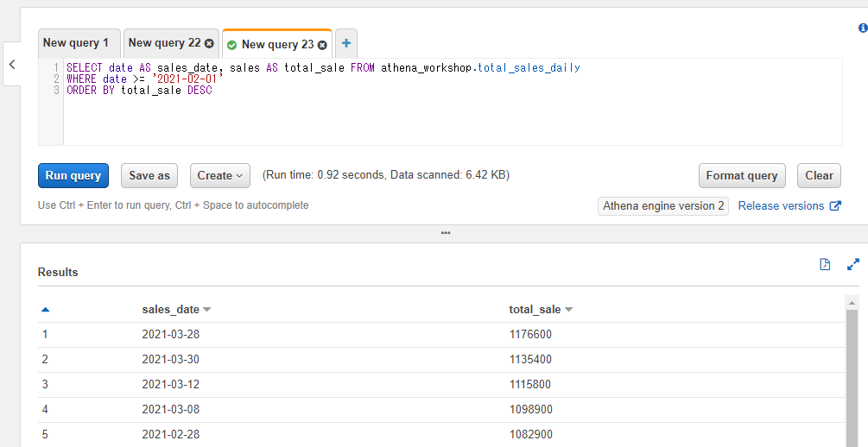The image size is (868, 447).
Task: Select the New query 23 tab
Action: tap(277, 44)
